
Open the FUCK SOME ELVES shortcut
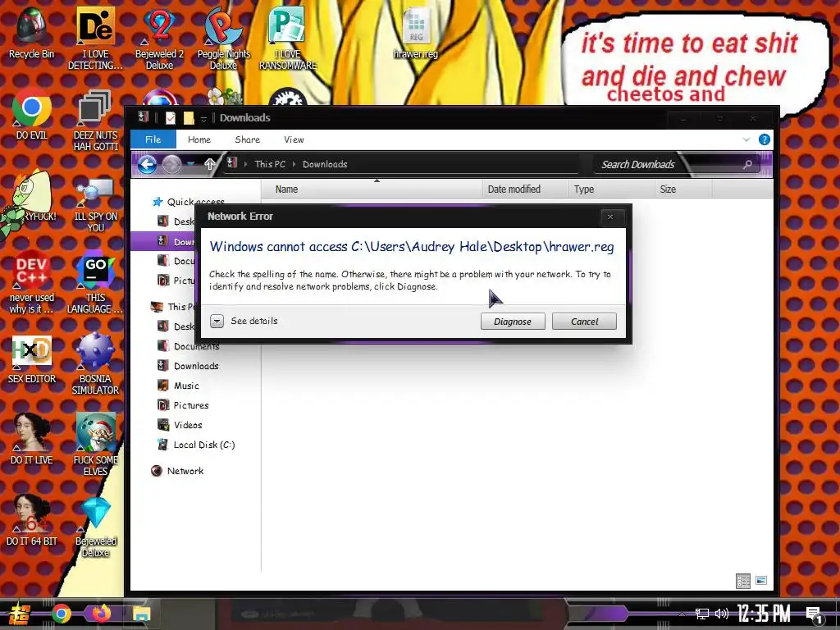(x=95, y=445)
